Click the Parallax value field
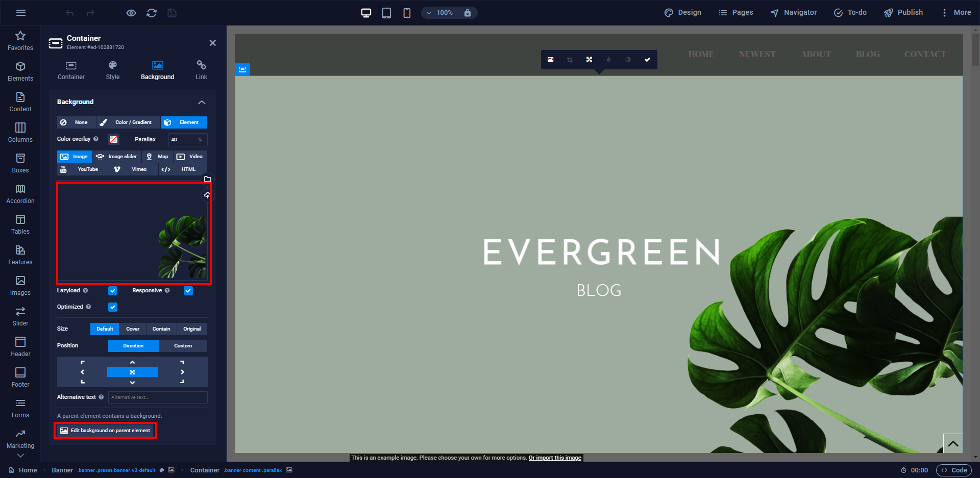The image size is (980, 478). point(188,139)
